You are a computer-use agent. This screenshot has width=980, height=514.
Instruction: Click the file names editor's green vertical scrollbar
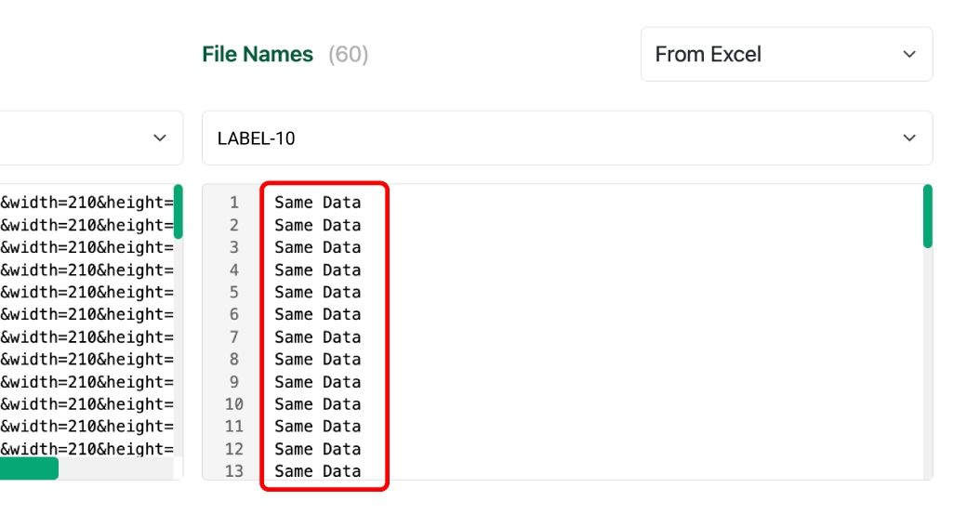(x=927, y=217)
